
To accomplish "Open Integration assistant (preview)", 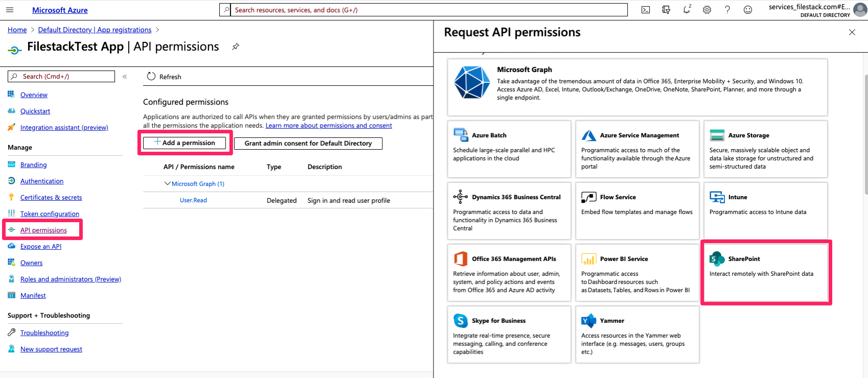I will (64, 128).
